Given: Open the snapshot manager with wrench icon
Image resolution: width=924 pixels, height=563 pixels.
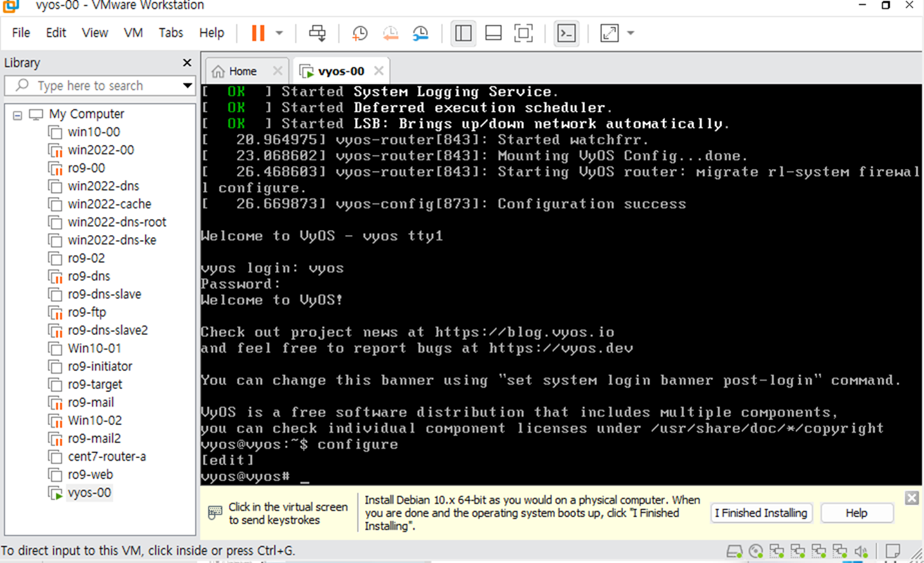Looking at the screenshot, I should pyautogui.click(x=420, y=33).
